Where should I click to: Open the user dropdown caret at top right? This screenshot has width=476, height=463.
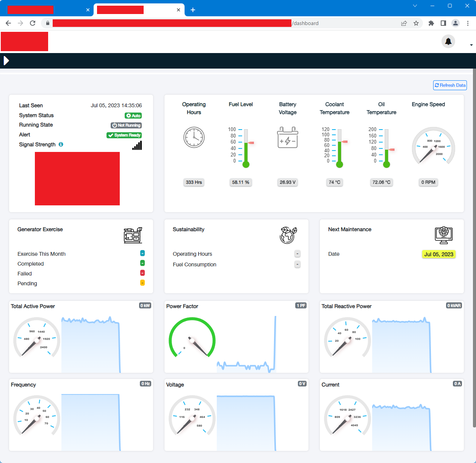tap(471, 45)
